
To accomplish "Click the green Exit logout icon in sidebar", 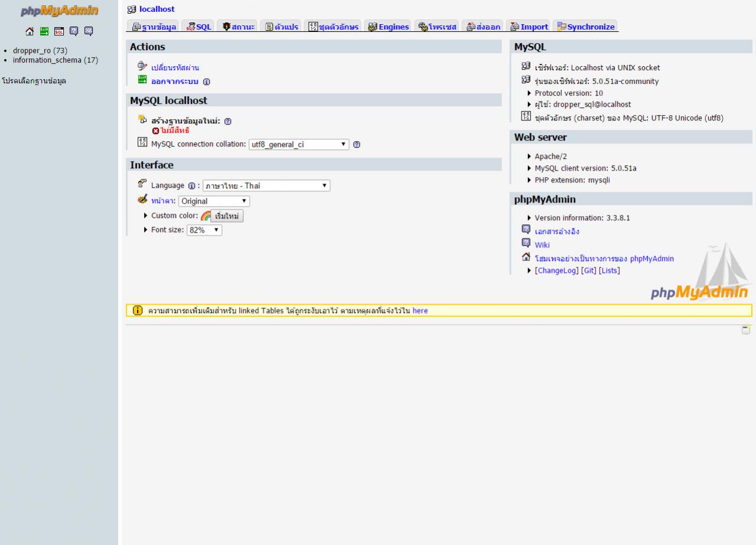I will pyautogui.click(x=44, y=31).
